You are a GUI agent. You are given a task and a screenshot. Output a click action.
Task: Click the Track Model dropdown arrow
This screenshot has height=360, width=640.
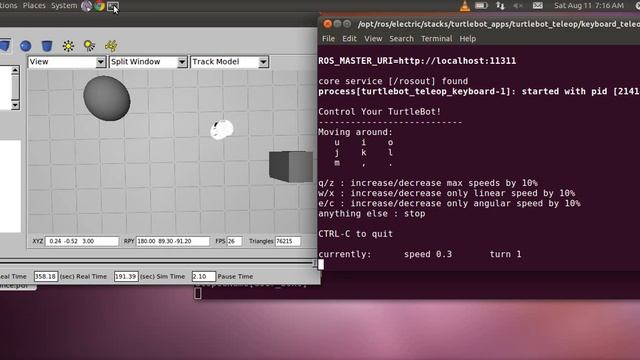[x=263, y=62]
